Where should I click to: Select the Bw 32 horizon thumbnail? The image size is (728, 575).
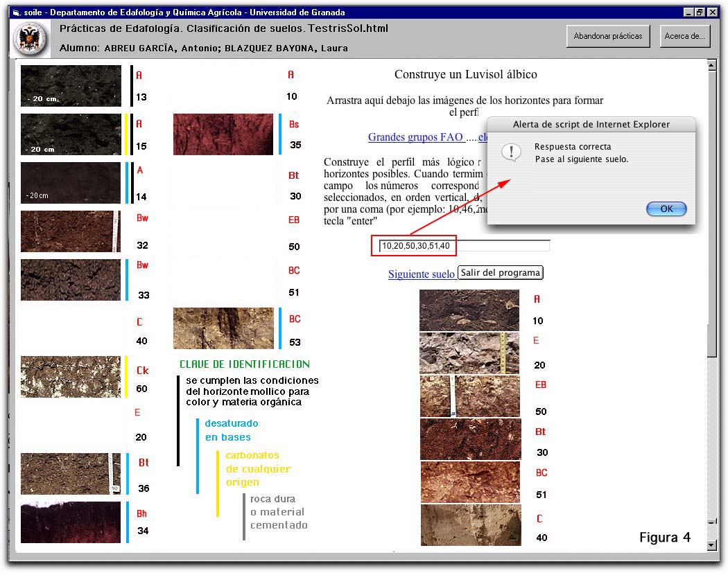click(71, 231)
